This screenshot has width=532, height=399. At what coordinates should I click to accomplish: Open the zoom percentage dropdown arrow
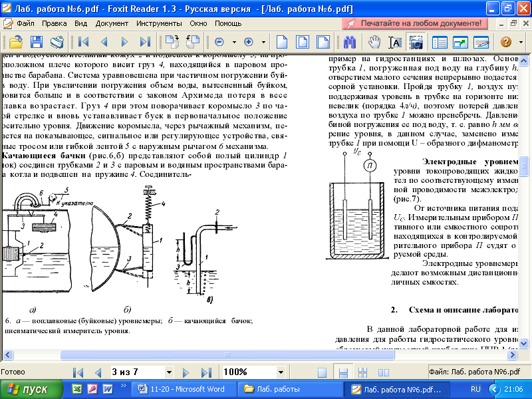click(281, 372)
